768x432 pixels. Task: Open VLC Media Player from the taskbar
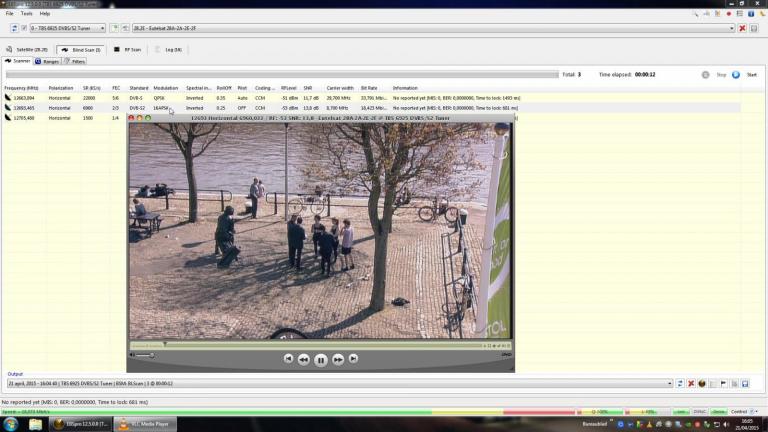tap(145, 424)
